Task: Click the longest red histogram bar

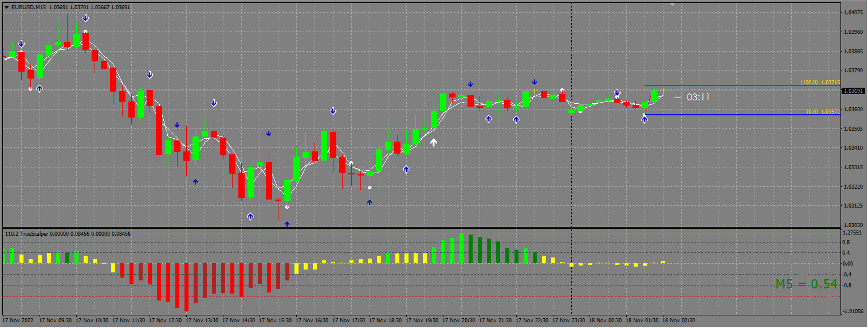Action: coord(186,286)
